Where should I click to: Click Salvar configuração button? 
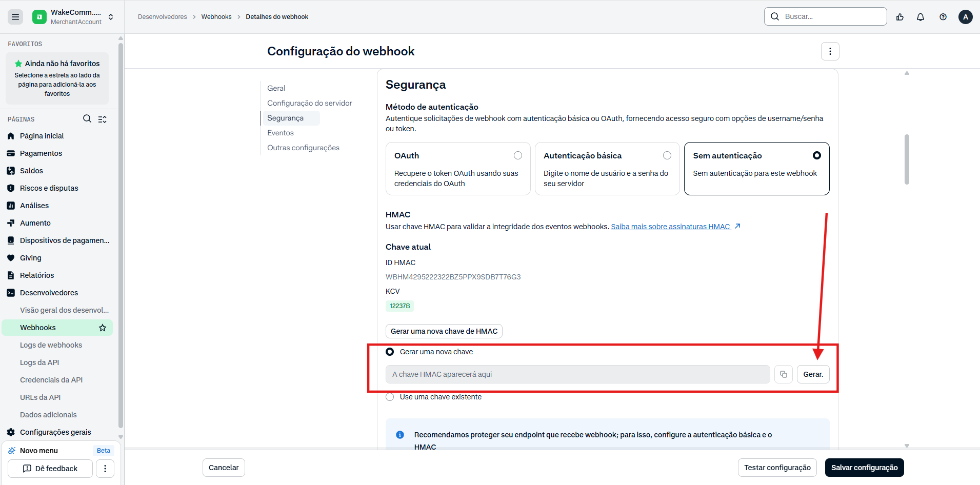coord(865,468)
